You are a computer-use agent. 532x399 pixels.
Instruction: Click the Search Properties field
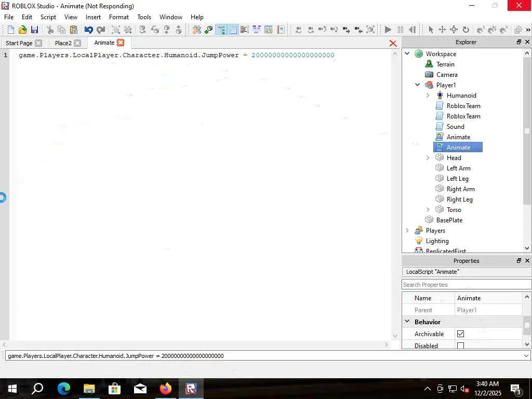pos(467,285)
